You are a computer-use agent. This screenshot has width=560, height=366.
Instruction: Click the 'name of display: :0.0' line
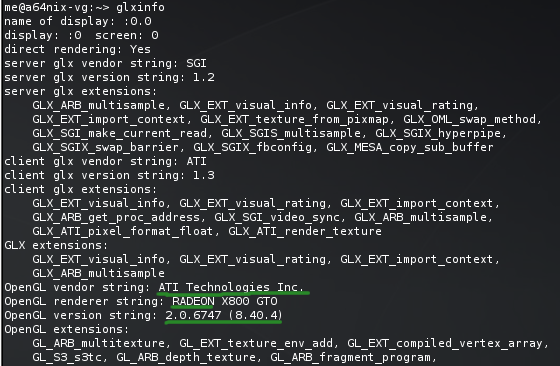coord(78,21)
